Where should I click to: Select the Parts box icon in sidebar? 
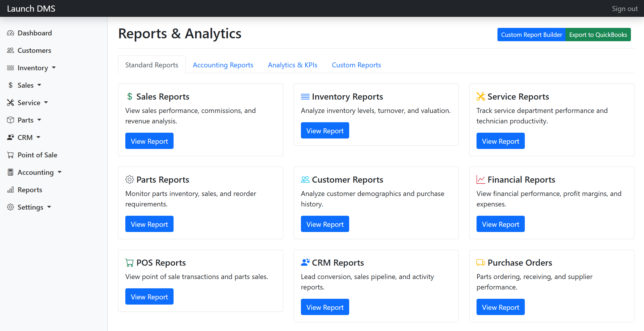(11, 120)
